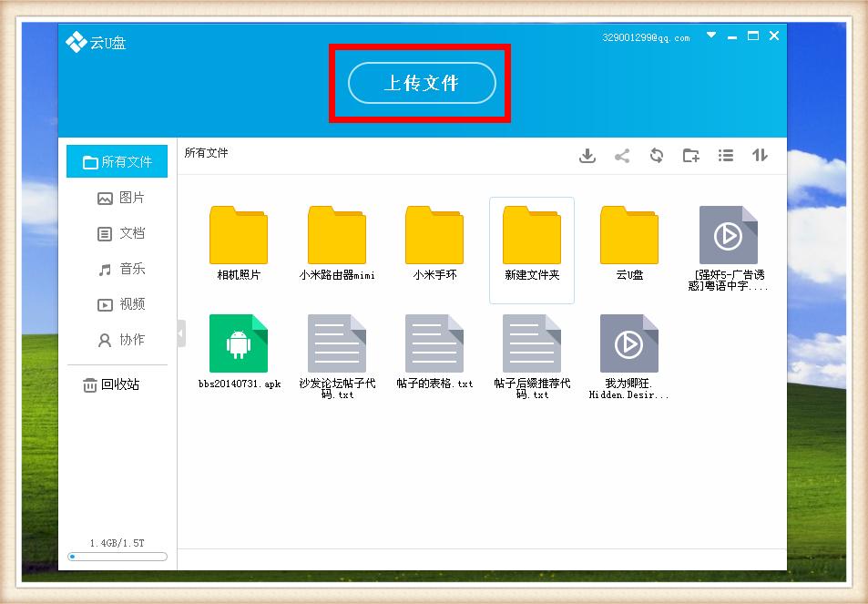Click the download icon in the toolbar

click(587, 156)
